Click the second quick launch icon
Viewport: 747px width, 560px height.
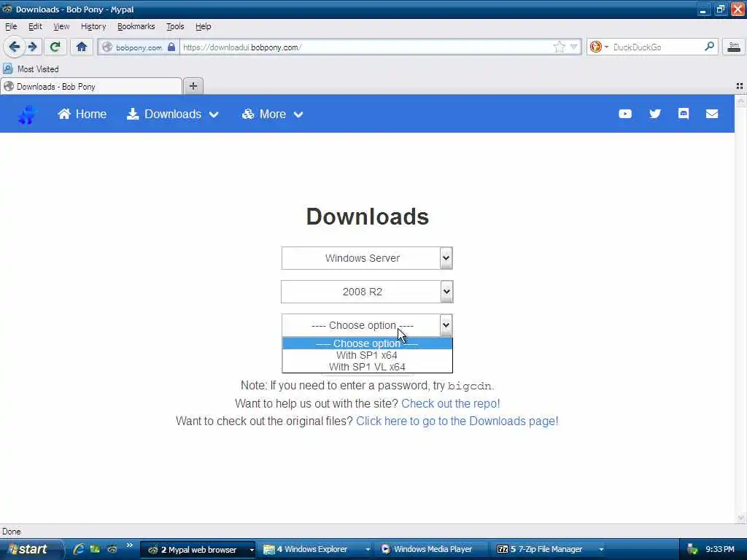95,549
